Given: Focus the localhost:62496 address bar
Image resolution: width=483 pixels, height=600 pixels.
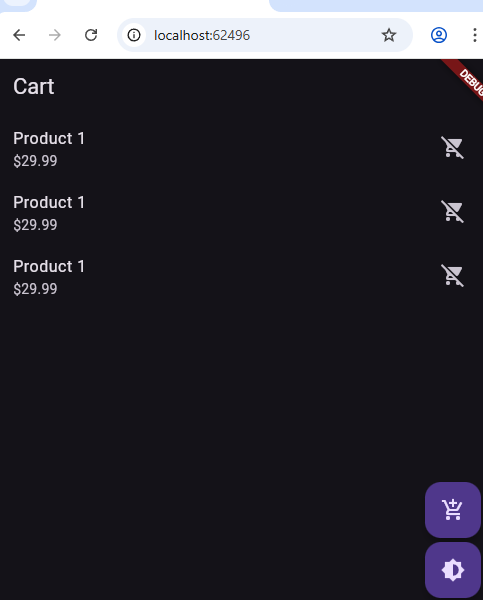Looking at the screenshot, I should (x=265, y=35).
